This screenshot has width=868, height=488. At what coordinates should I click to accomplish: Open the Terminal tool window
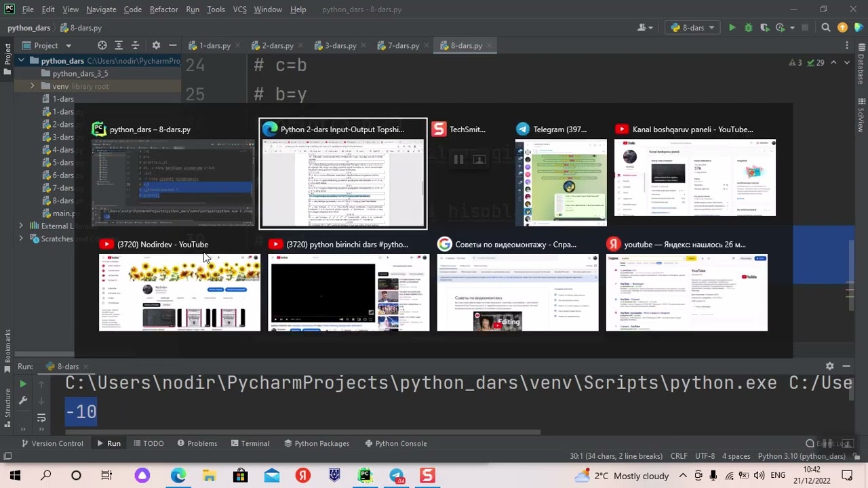coord(250,443)
